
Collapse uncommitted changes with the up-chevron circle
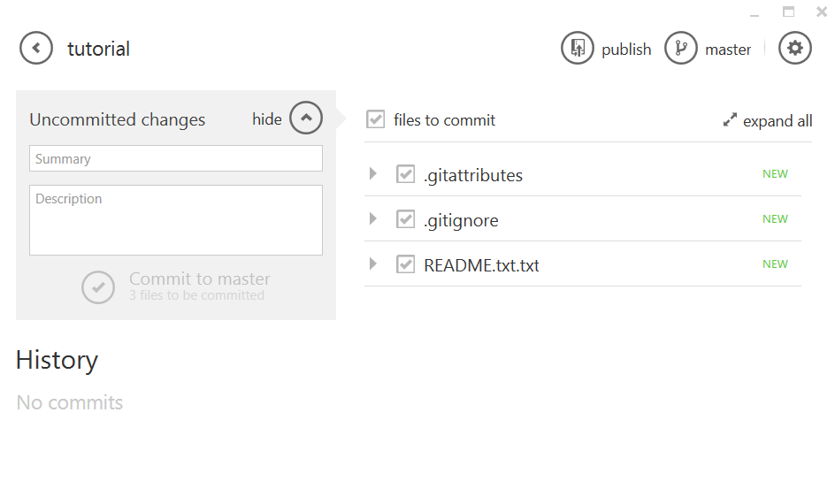click(306, 118)
